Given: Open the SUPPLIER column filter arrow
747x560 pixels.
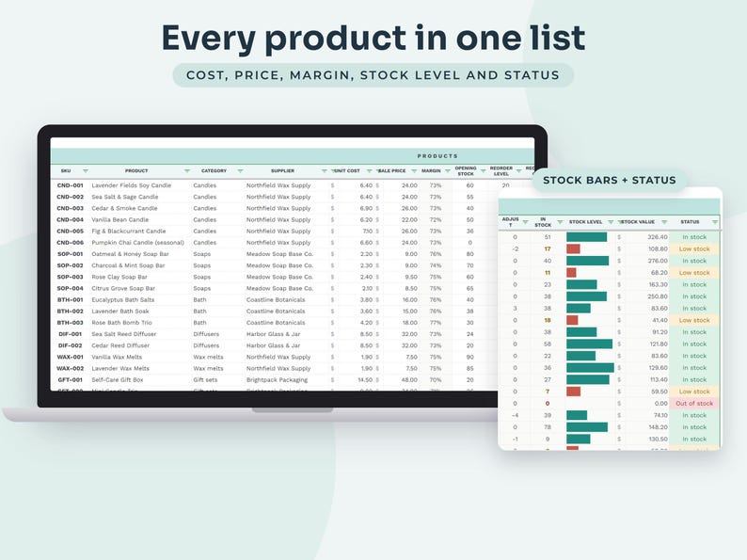Looking at the screenshot, I should tap(325, 170).
